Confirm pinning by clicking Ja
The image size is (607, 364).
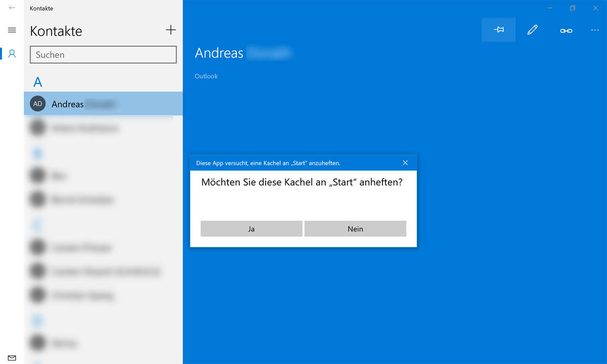[251, 229]
